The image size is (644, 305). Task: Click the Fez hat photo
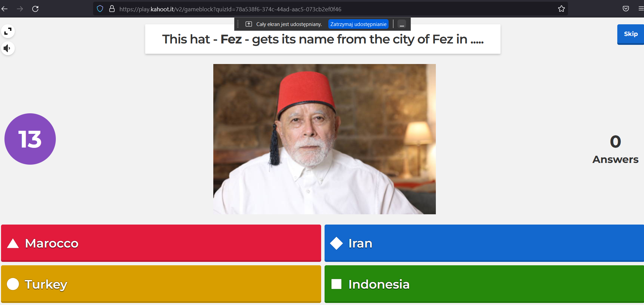[x=324, y=139]
